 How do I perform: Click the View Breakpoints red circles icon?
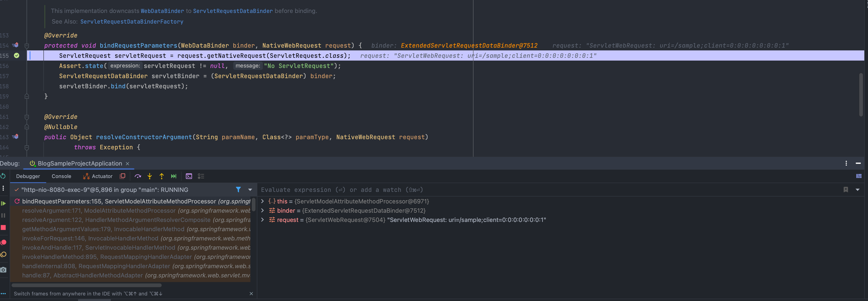click(3, 242)
